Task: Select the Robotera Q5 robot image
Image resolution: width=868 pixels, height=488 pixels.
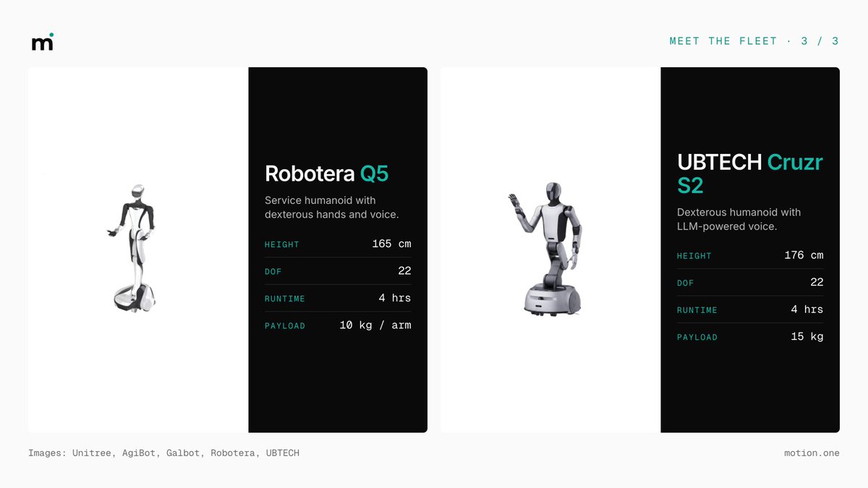Action: [132, 248]
